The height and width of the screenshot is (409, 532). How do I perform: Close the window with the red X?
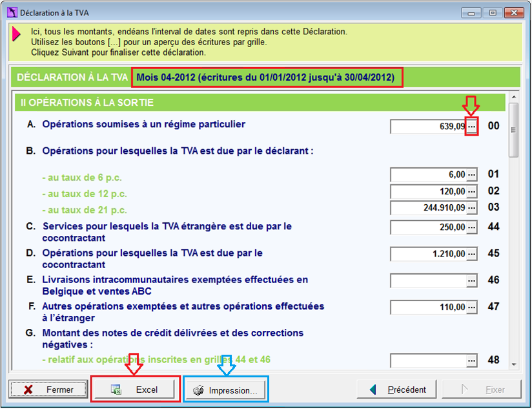(x=514, y=13)
